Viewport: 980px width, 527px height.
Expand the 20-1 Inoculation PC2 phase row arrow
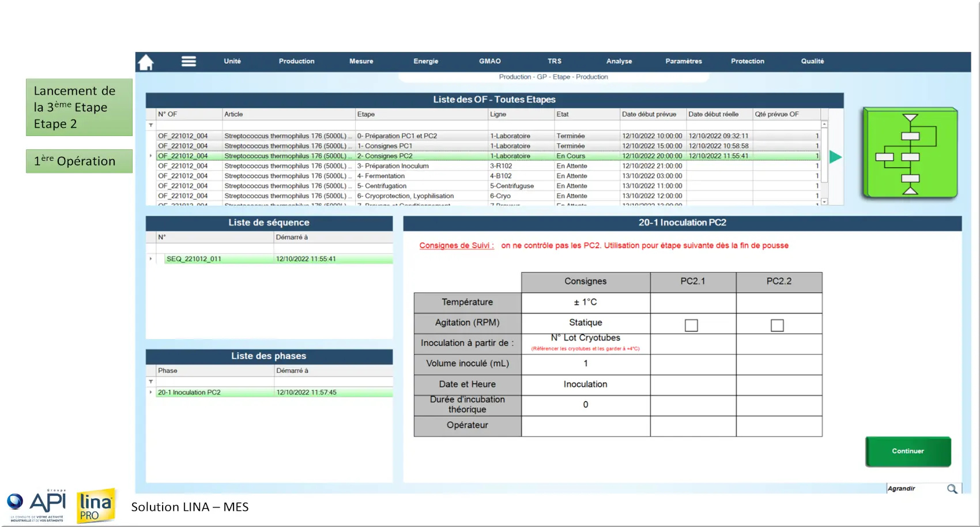point(151,392)
